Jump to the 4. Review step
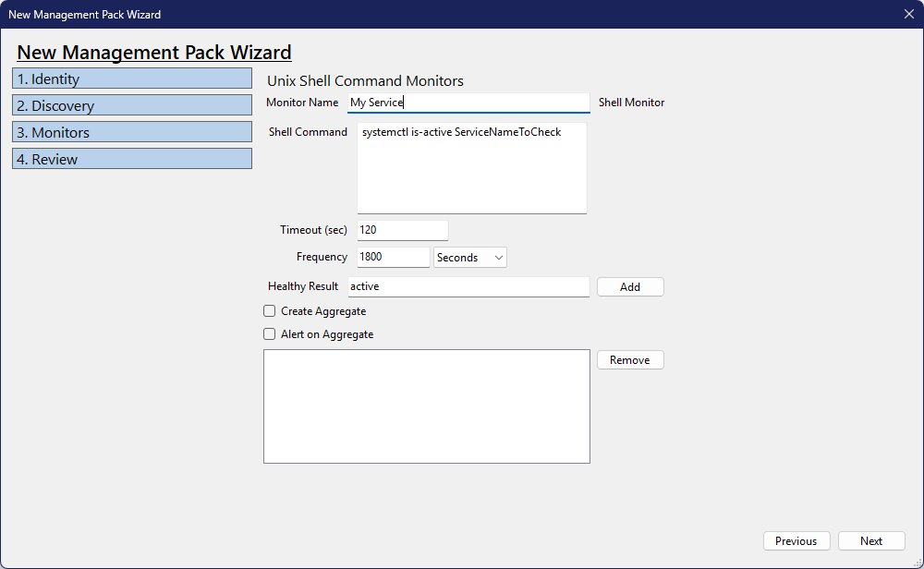Viewport: 924px width, 569px height. (x=132, y=159)
